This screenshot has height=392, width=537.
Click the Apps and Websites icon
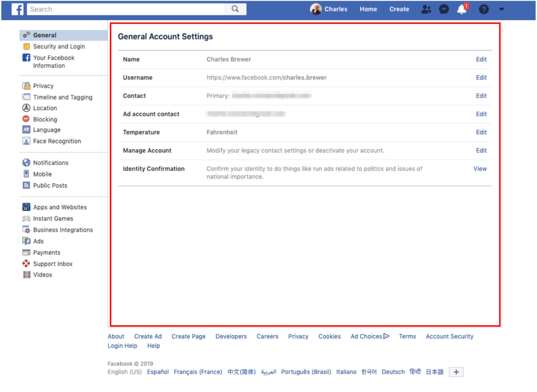click(26, 207)
